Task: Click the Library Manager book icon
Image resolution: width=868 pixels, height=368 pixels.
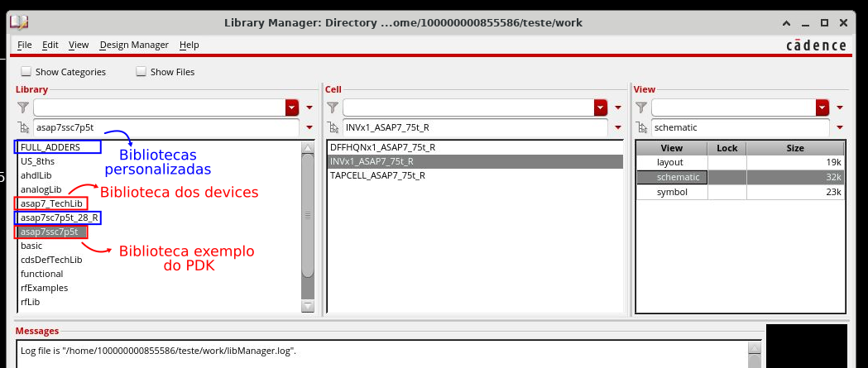Action: 18,22
